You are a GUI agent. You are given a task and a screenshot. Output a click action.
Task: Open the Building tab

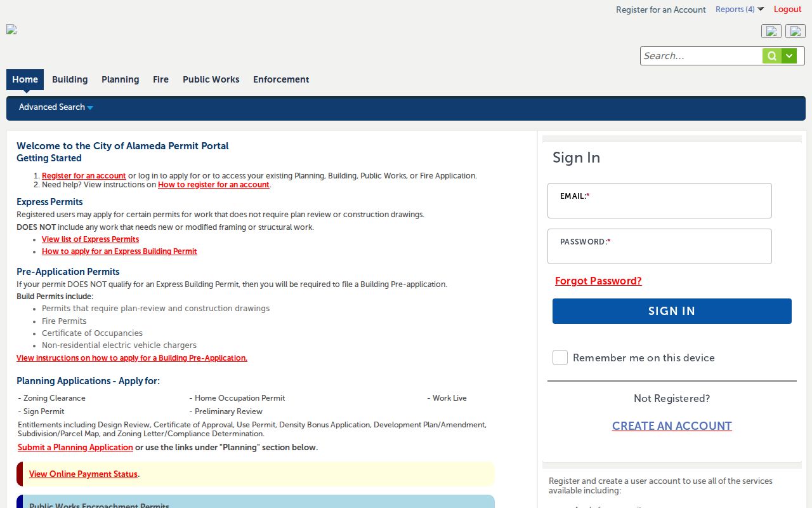70,79
